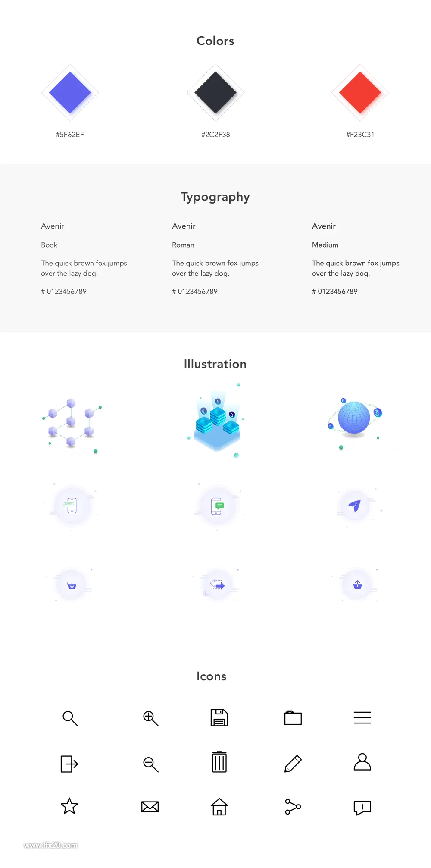Click the star favorite icon
Image resolution: width=431 pixels, height=868 pixels.
pos(69,806)
